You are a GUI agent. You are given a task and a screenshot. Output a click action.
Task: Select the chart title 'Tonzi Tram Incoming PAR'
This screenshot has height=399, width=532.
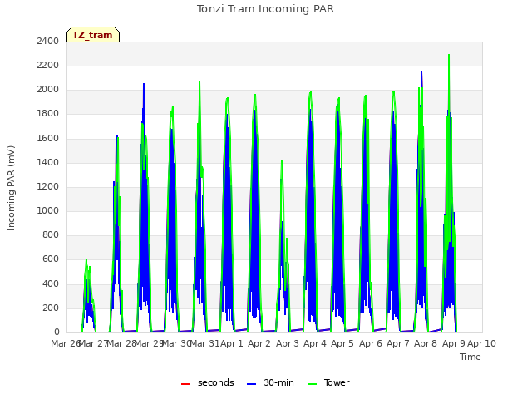click(x=265, y=9)
